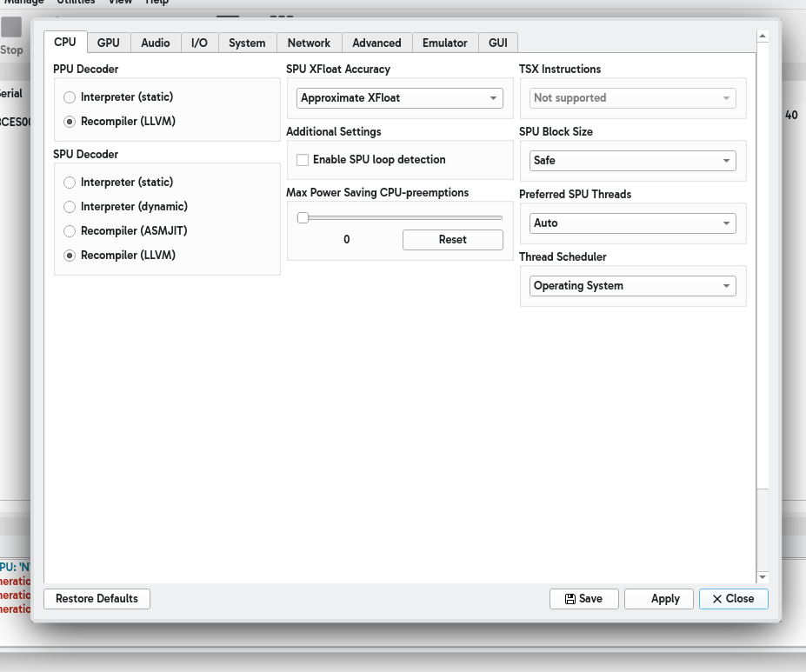Switch to the Advanced tab
The width and height of the screenshot is (806, 672).
tap(376, 43)
